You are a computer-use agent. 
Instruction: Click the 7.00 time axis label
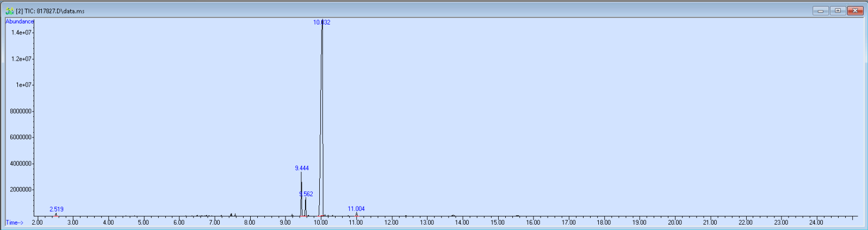pyautogui.click(x=214, y=222)
